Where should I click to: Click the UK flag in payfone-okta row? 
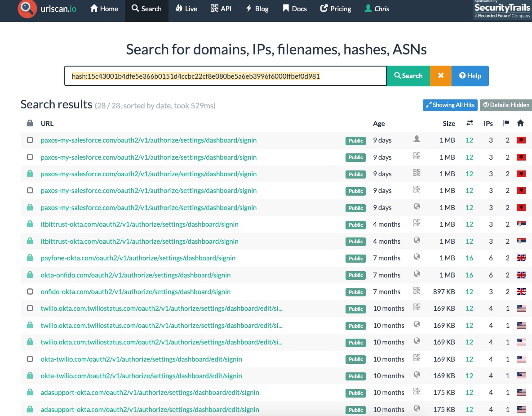[x=521, y=258]
